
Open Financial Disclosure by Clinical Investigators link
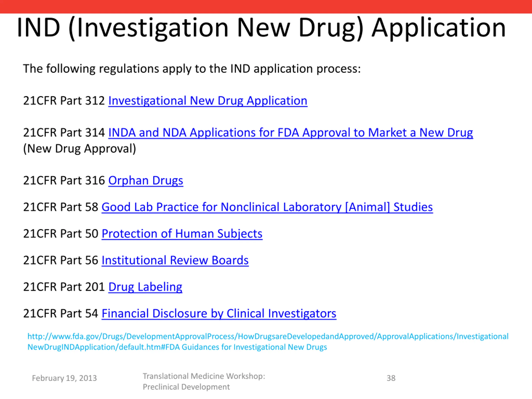pyautogui.click(x=219, y=314)
